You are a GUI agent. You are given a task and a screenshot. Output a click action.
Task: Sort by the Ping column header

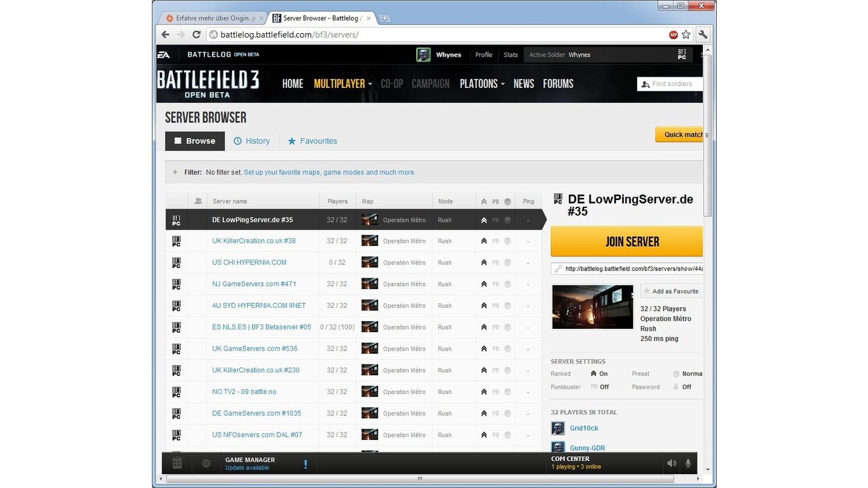coord(529,201)
